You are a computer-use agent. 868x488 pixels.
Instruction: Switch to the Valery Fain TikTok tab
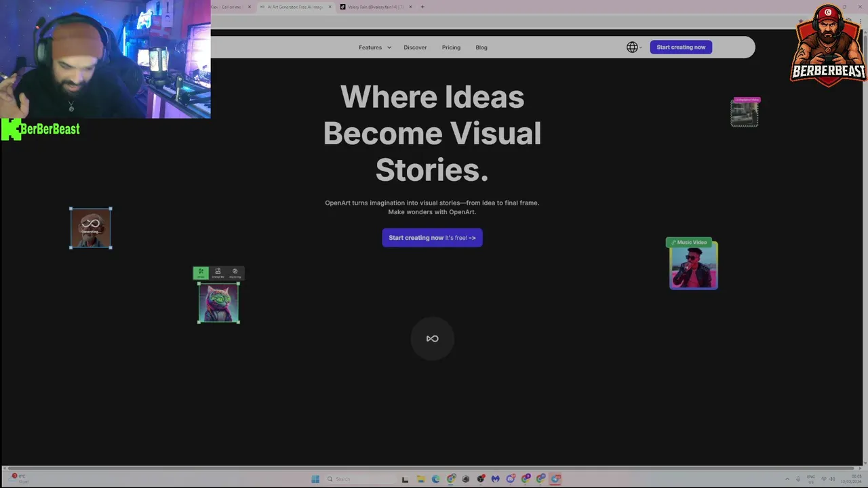point(376,7)
